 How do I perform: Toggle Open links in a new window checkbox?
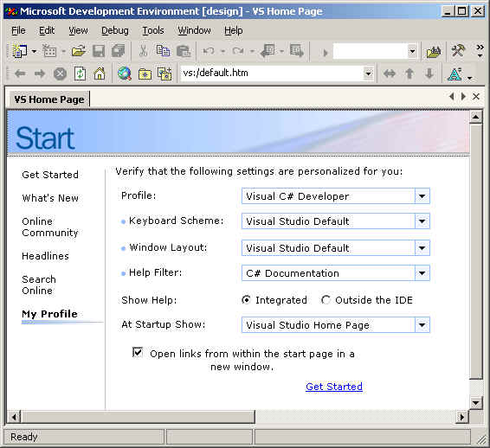coord(138,352)
